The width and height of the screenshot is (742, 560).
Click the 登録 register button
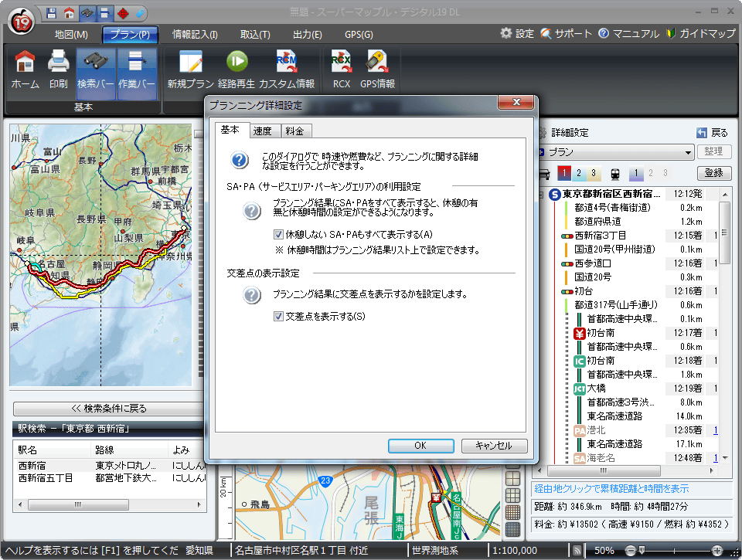tap(713, 173)
